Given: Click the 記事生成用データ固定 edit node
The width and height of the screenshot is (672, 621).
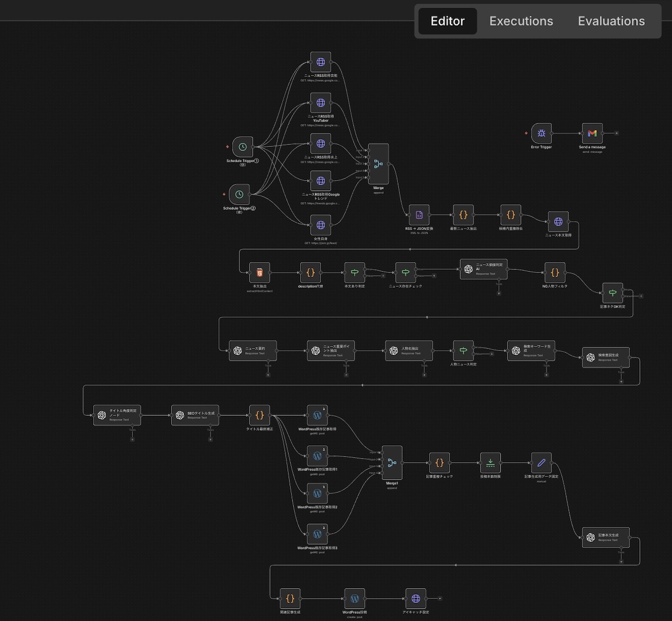Looking at the screenshot, I should (541, 463).
